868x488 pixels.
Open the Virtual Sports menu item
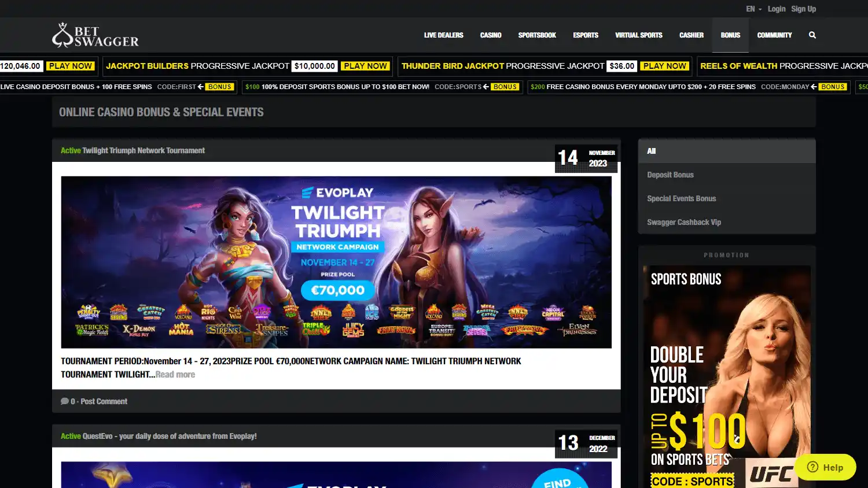click(x=639, y=35)
